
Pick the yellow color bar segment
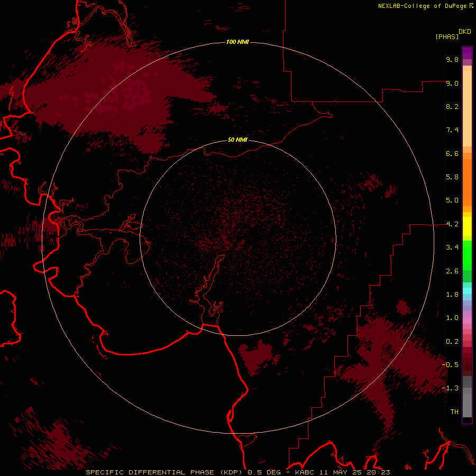(467, 226)
